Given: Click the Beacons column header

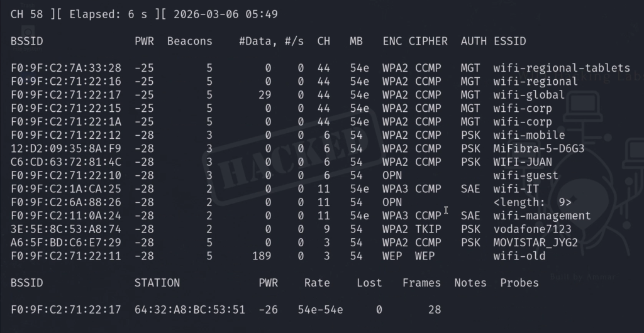Looking at the screenshot, I should pos(190,41).
